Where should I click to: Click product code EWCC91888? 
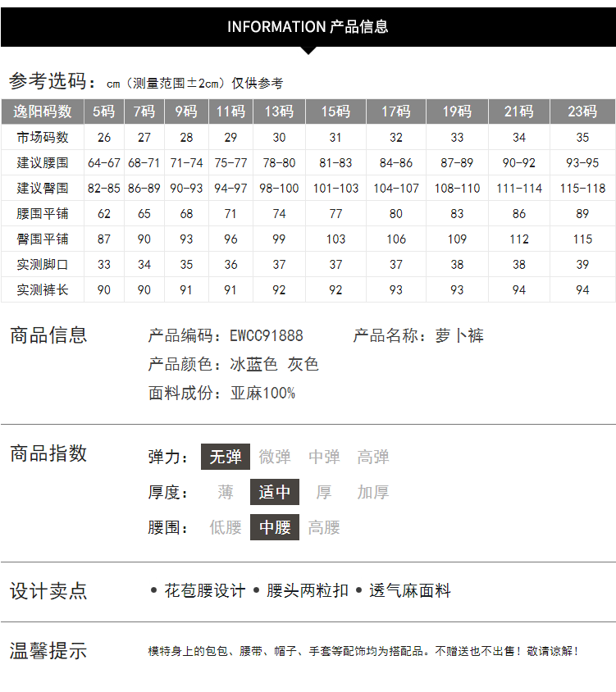click(267, 336)
